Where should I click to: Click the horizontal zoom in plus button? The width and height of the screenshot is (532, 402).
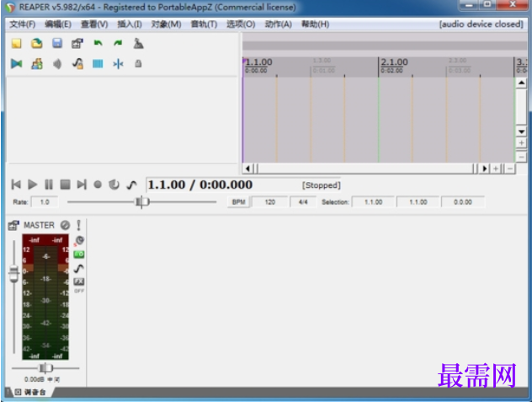point(496,169)
